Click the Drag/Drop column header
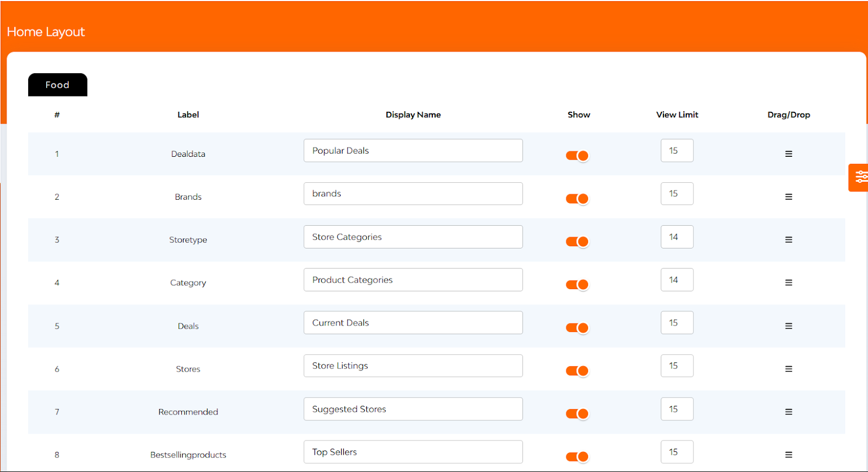868x472 pixels. pyautogui.click(x=789, y=114)
